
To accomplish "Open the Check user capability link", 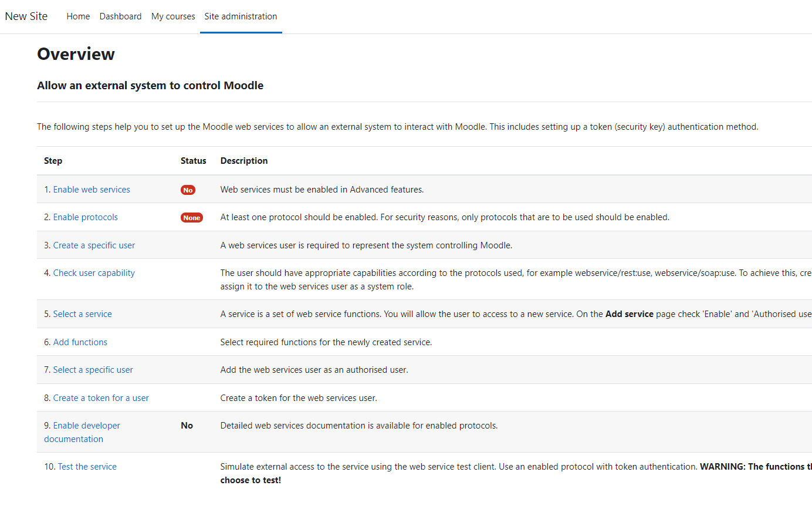I will (94, 273).
